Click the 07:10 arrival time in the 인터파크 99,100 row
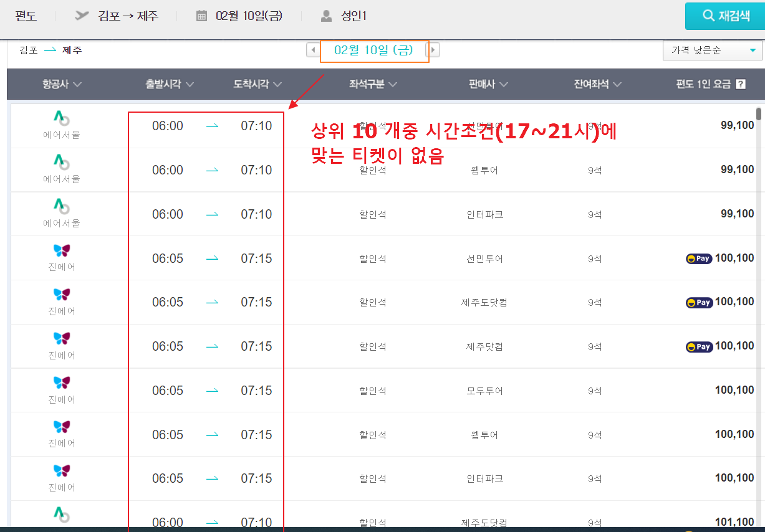 (x=257, y=214)
